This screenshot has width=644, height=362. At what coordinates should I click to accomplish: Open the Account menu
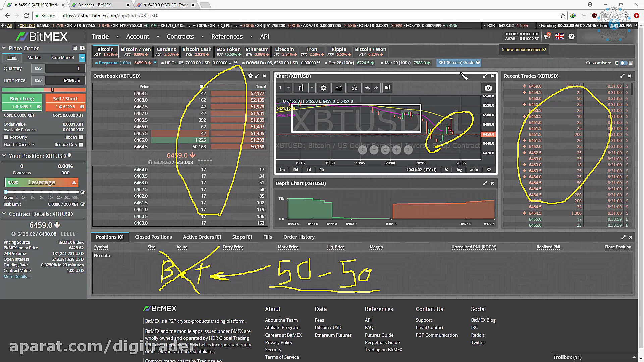click(138, 36)
